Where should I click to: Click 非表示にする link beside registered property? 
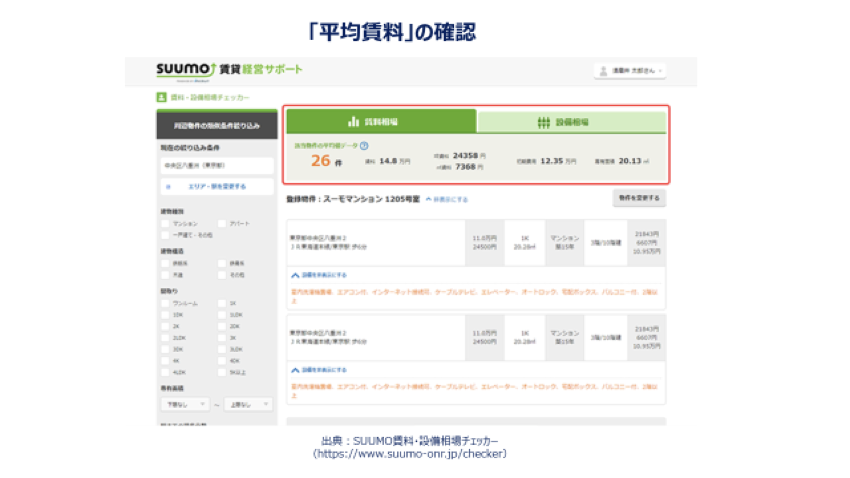pos(448,199)
